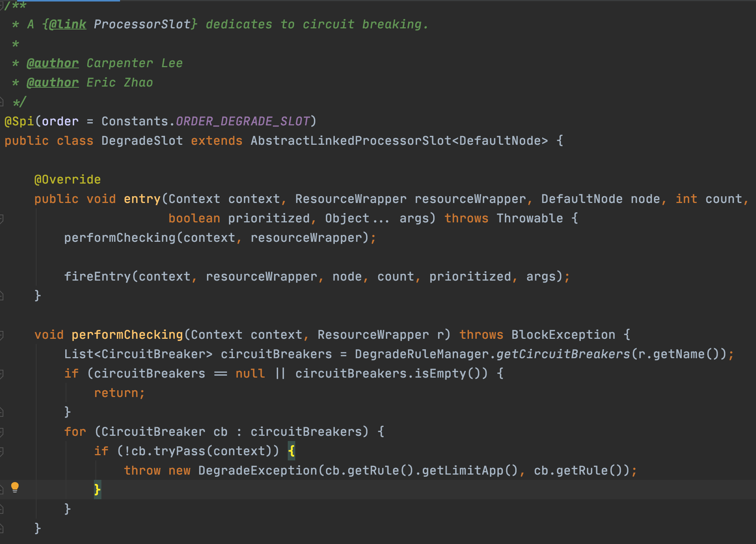Click end-fold marker after return statement
Image resolution: width=756 pixels, height=544 pixels.
click(1, 412)
